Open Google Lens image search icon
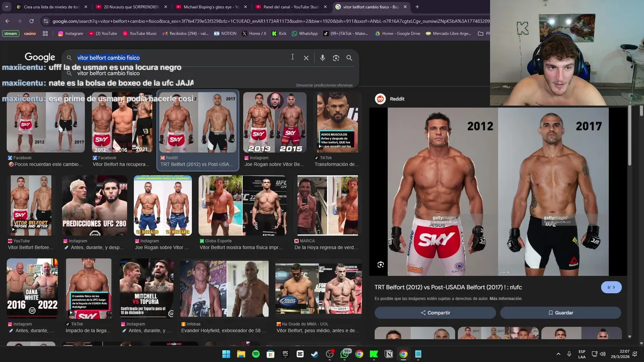This screenshot has width=644, height=362. (336, 58)
